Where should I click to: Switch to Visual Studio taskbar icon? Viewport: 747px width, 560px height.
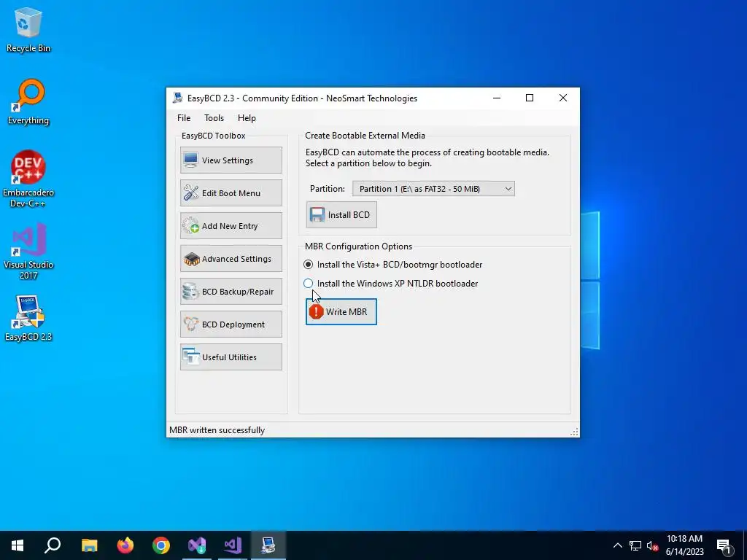pyautogui.click(x=233, y=545)
